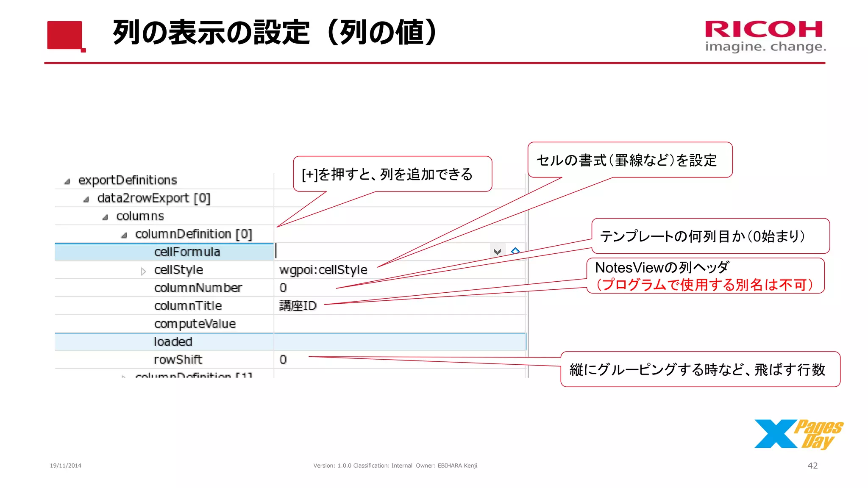Click the columnNumber value 0

click(x=283, y=288)
